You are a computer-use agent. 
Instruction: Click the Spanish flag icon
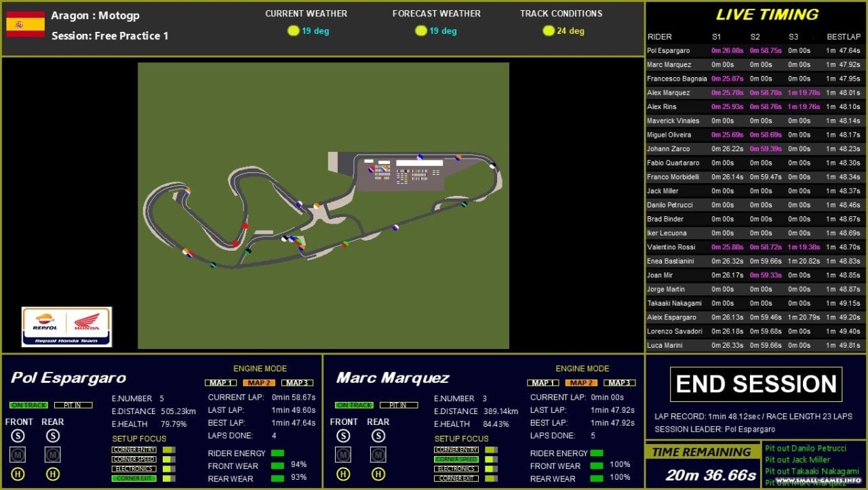point(25,24)
